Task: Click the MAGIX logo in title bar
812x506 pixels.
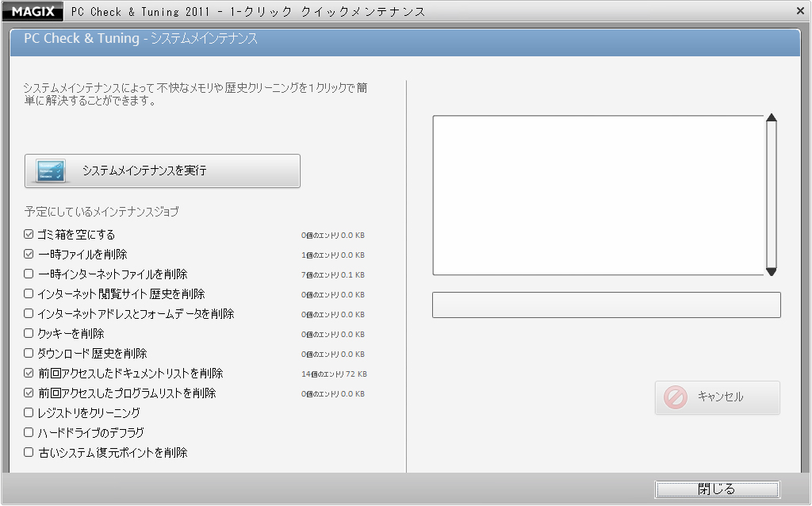Action: pyautogui.click(x=33, y=11)
